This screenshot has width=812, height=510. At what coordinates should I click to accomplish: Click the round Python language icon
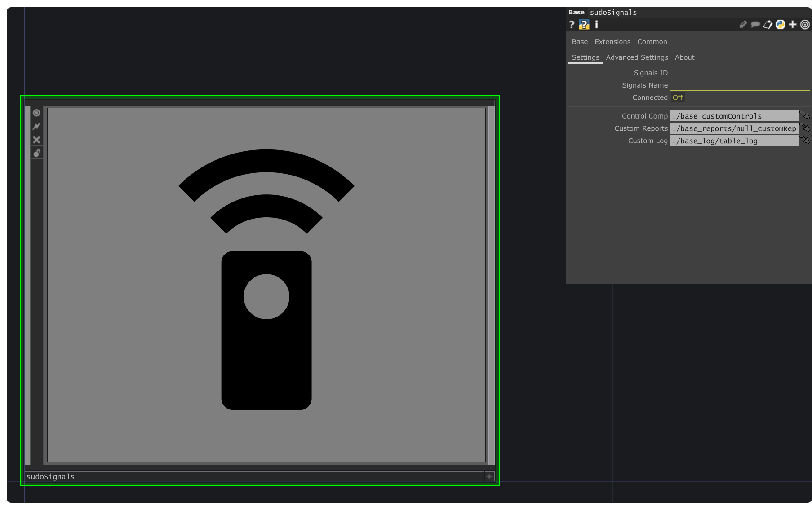pos(780,24)
